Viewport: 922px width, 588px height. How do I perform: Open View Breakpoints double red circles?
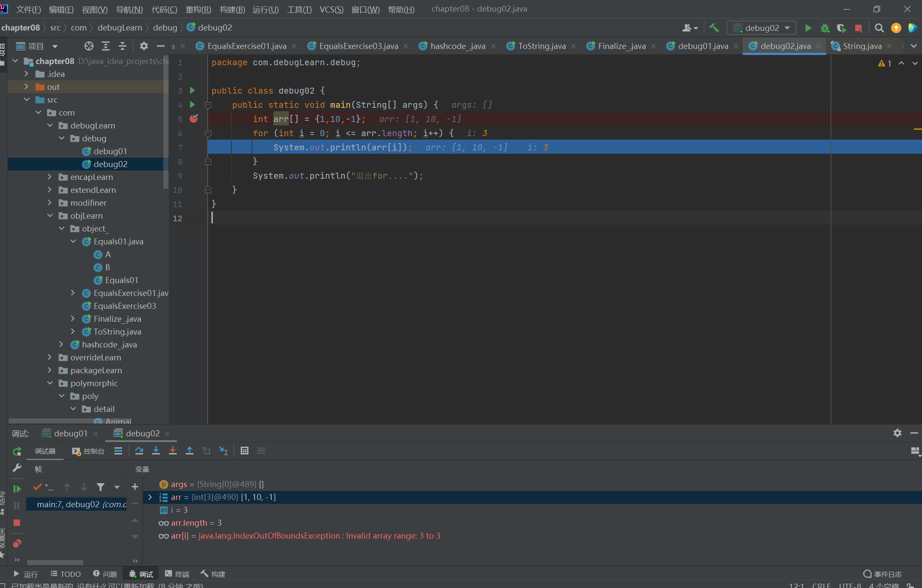[x=17, y=544]
